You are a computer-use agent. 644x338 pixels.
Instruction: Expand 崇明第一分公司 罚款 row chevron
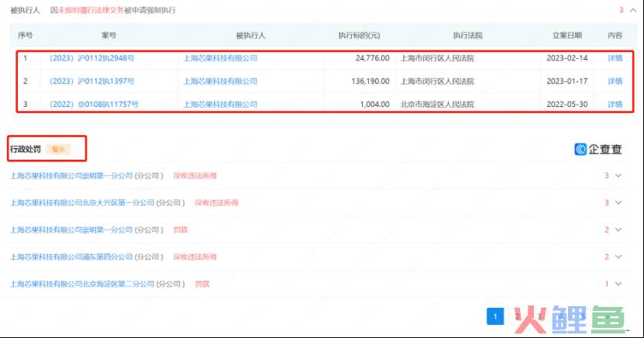(618, 230)
